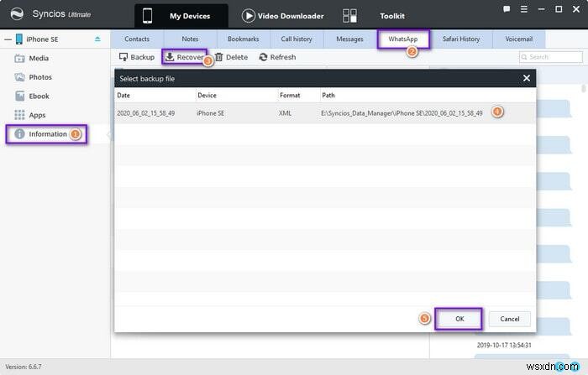Click the 2019-10-17 13:54:31 timestamp
This screenshot has width=588, height=375.
pos(504,346)
